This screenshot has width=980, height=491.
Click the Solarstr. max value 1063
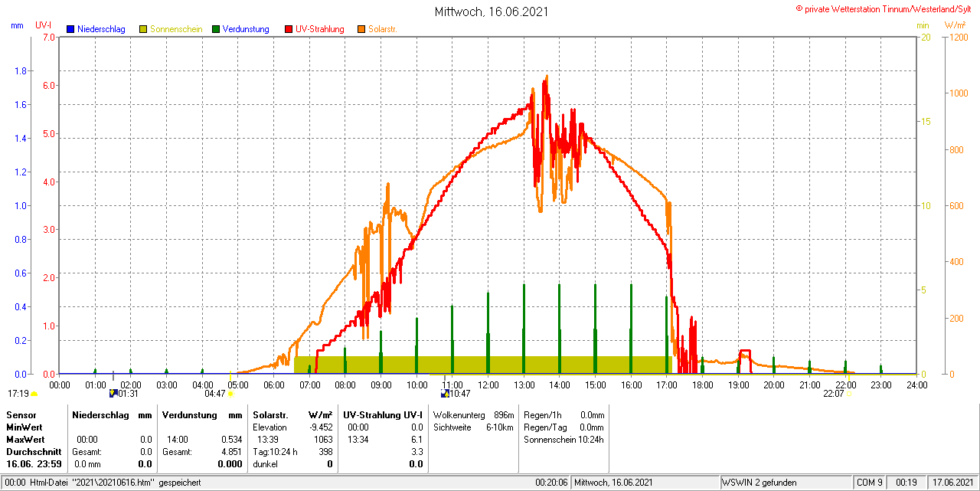pos(323,439)
